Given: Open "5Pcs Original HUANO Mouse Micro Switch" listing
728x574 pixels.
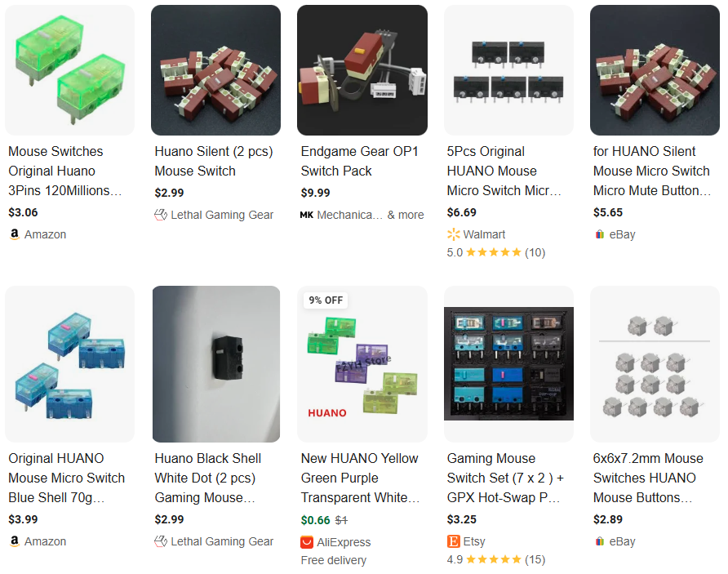Looking at the screenshot, I should pyautogui.click(x=504, y=171).
